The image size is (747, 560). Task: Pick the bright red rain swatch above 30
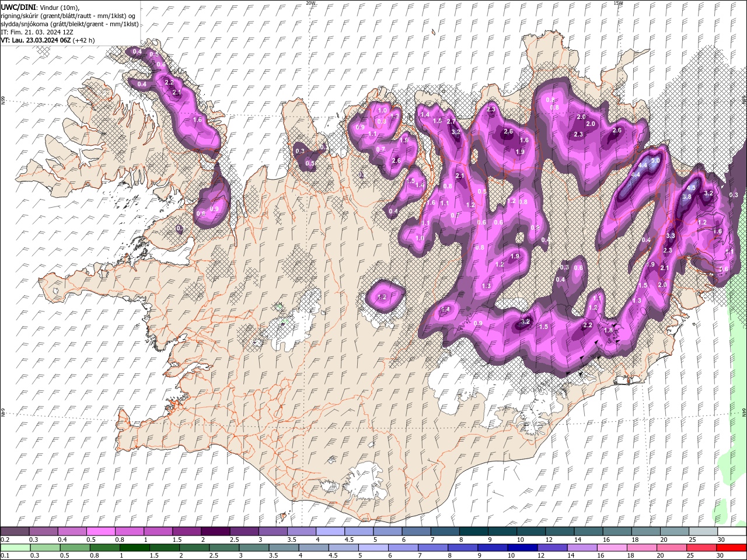[x=731, y=547]
